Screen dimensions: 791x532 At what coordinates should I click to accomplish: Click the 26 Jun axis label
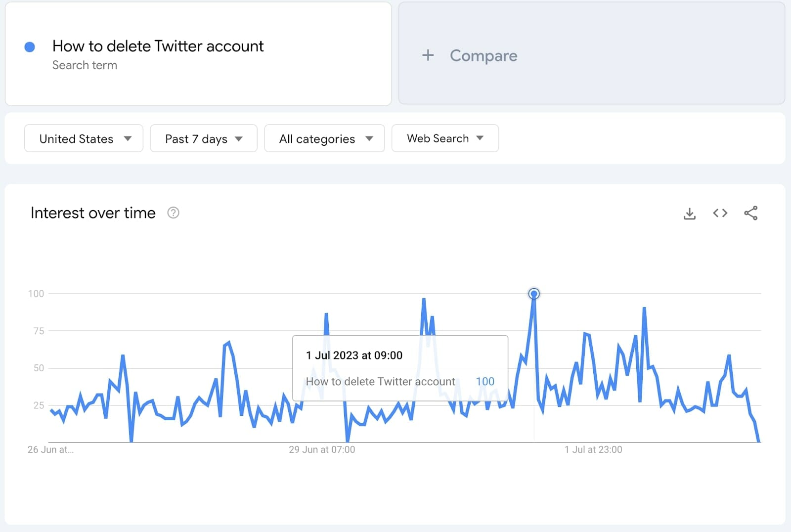pos(50,449)
